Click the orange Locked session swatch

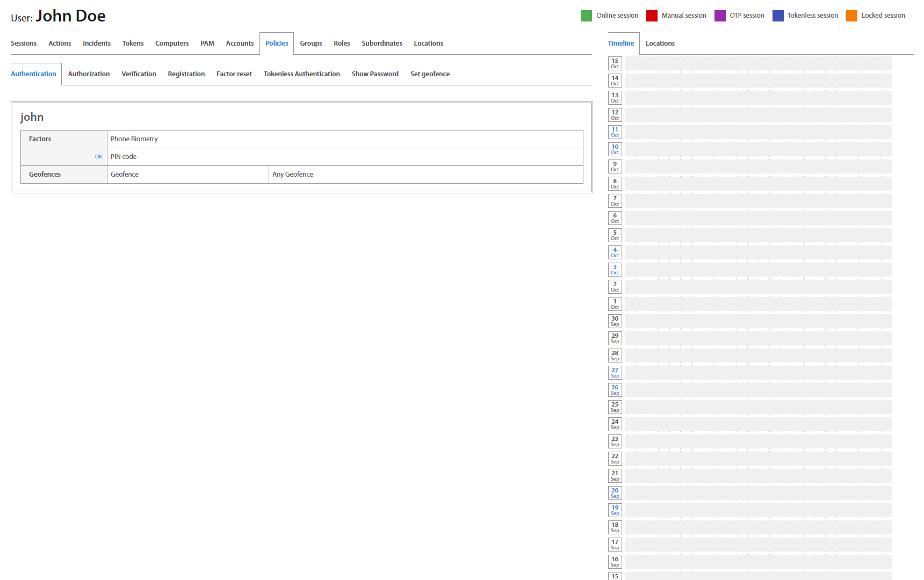[x=851, y=16]
